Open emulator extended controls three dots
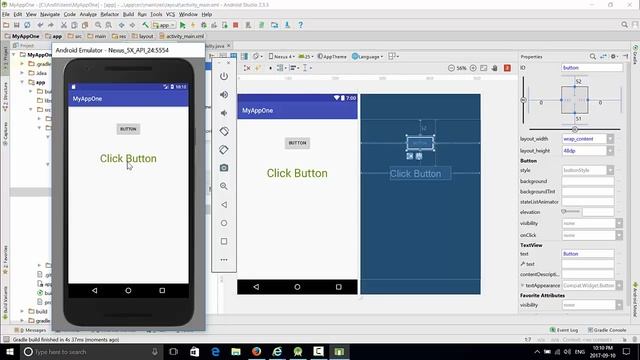Viewport: 640px width, 360px height. click(224, 260)
